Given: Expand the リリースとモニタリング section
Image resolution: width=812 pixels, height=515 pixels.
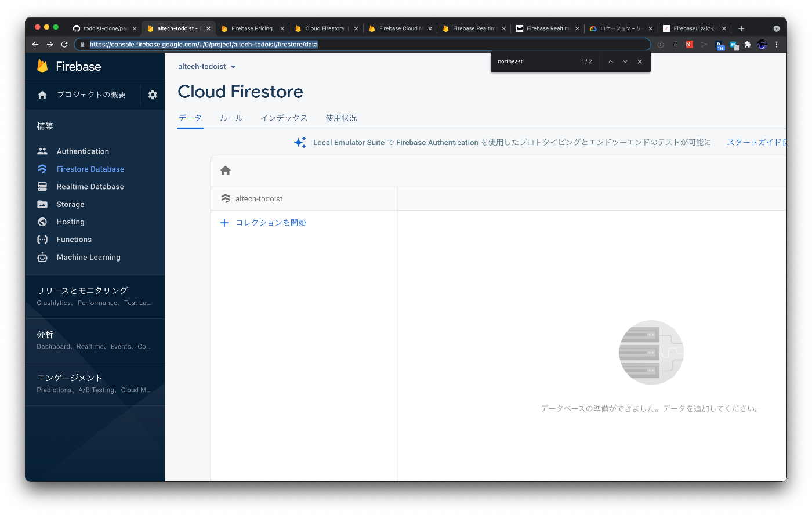Looking at the screenshot, I should pyautogui.click(x=95, y=296).
